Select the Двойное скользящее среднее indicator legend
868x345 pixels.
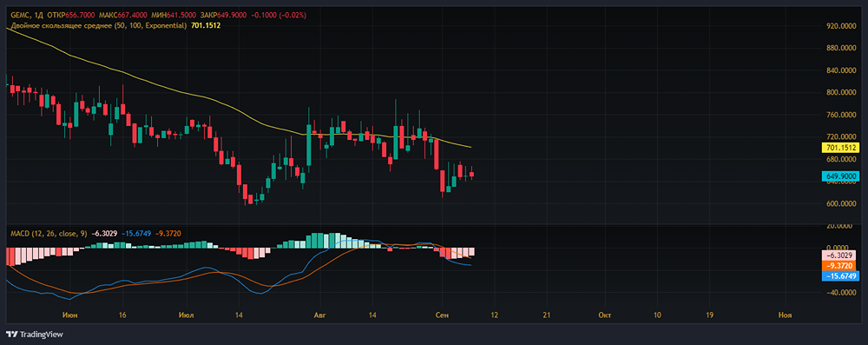tap(99, 25)
